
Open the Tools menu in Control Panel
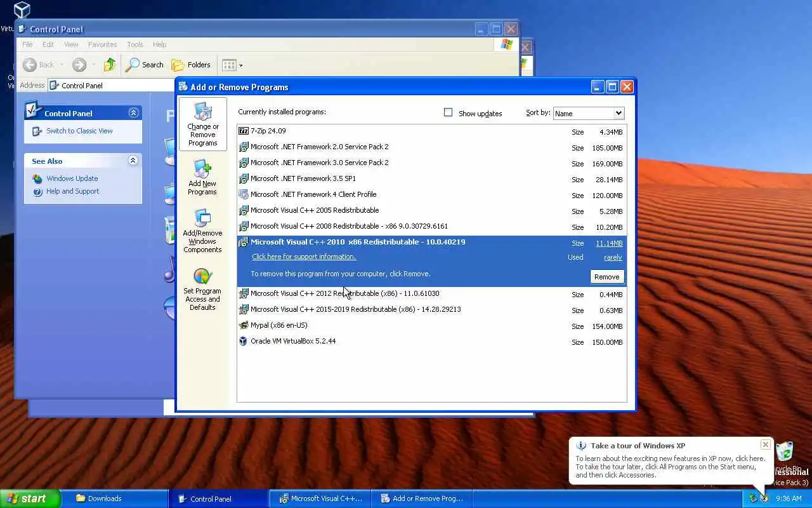coord(135,44)
